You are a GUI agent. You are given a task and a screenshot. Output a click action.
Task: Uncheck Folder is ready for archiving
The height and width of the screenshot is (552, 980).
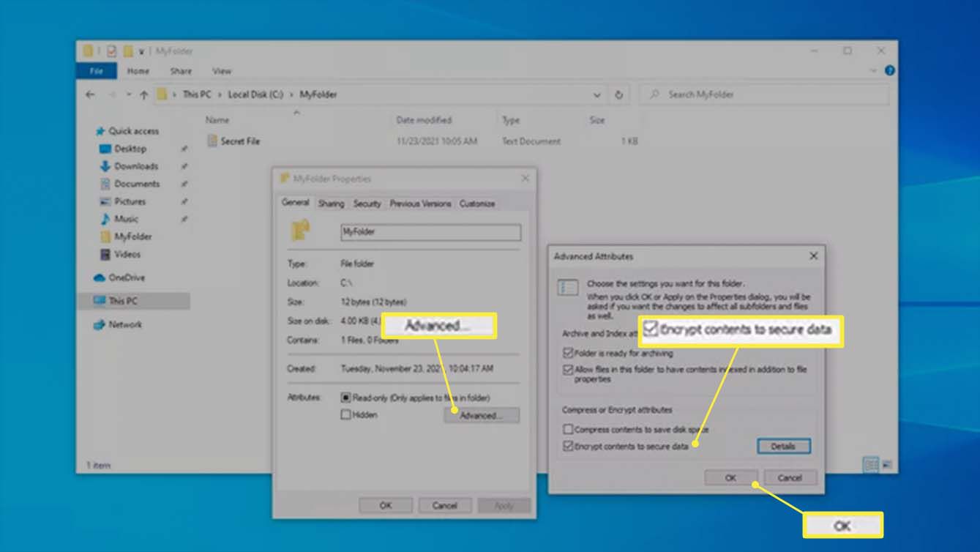coord(568,353)
